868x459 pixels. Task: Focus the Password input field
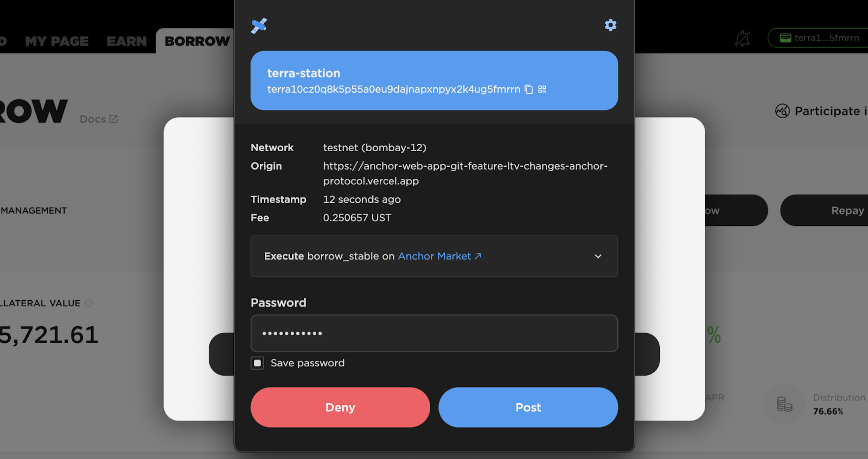tap(434, 333)
